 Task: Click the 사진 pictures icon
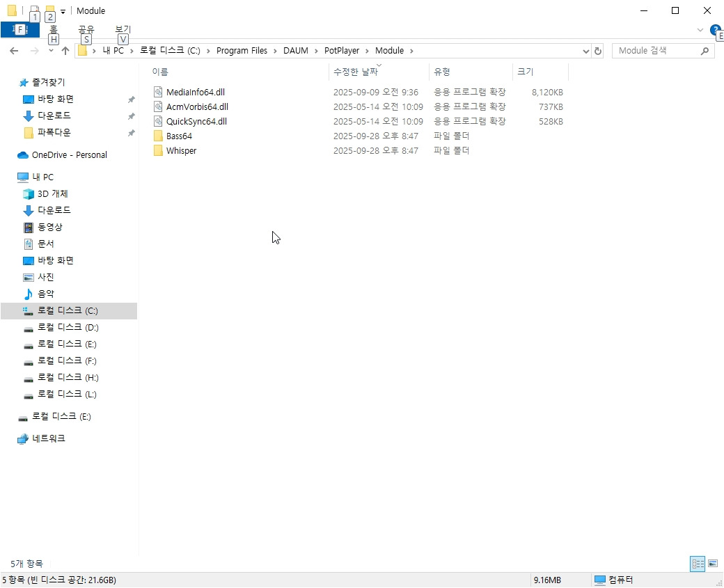[x=28, y=278]
